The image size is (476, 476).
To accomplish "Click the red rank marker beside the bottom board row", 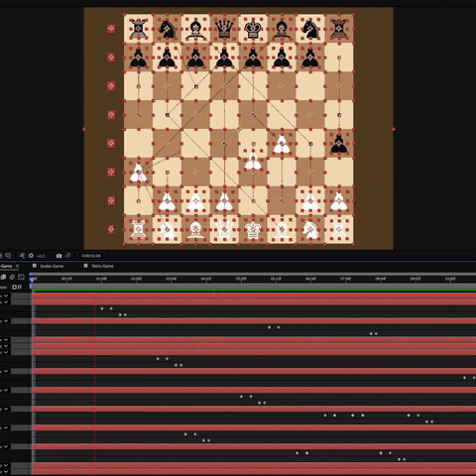I will coord(111,229).
